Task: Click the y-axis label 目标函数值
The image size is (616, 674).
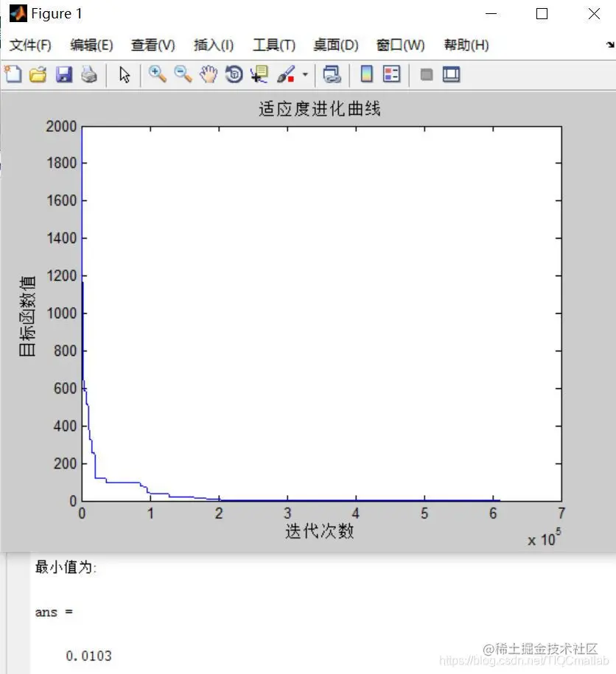Action: click(x=27, y=316)
